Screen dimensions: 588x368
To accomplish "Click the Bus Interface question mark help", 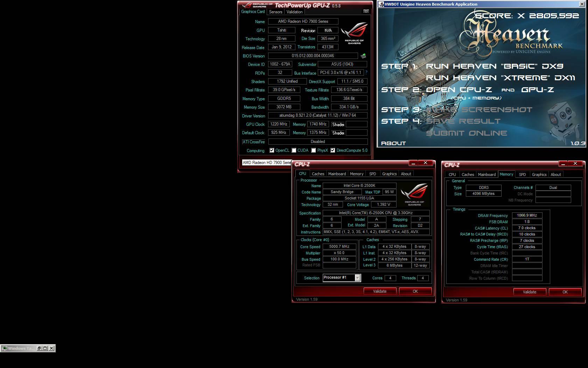I will (x=366, y=73).
